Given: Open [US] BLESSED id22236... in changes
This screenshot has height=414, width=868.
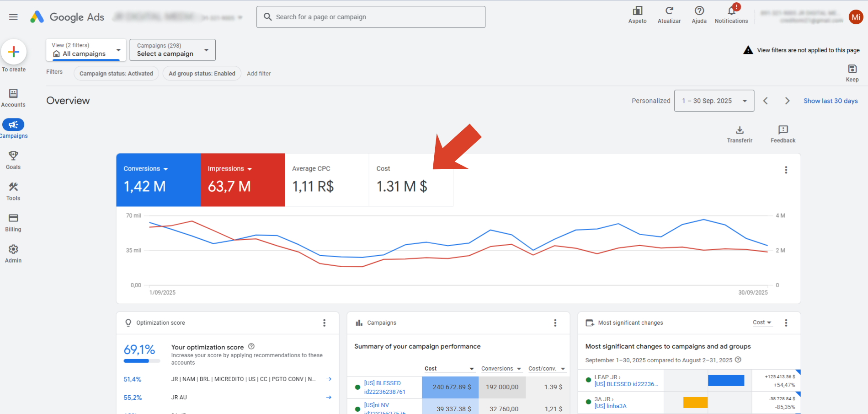Looking at the screenshot, I should point(626,384).
